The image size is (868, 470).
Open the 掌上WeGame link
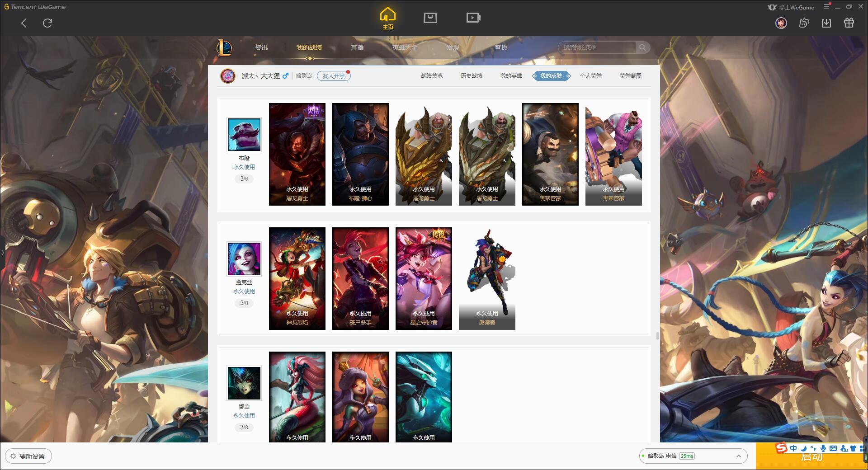791,7
